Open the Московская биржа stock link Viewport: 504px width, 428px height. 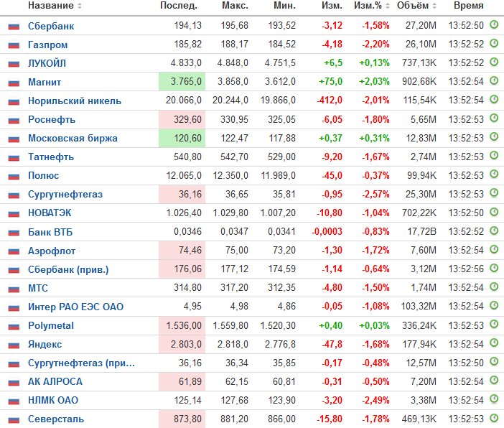(73, 138)
